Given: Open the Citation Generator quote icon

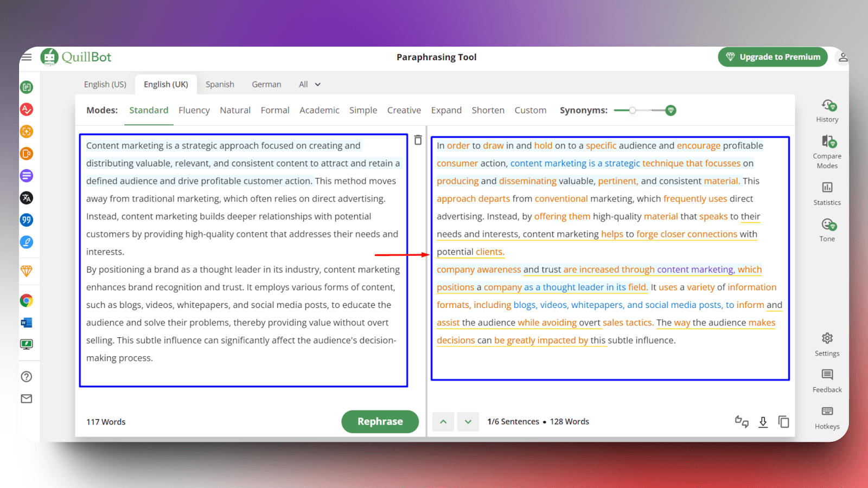Looking at the screenshot, I should [27, 220].
